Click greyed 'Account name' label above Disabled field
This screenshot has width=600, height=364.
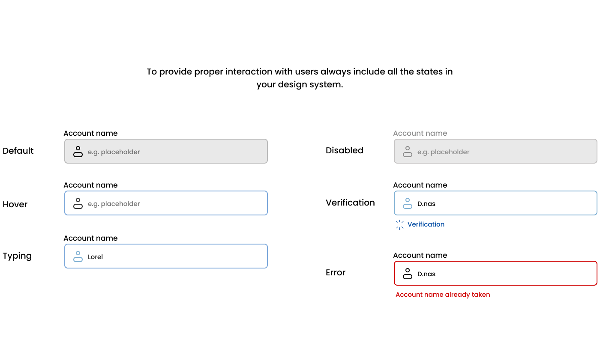coord(420,133)
